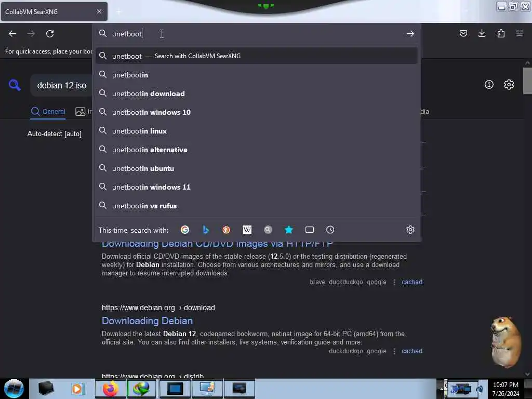Close the CollabVM SearXNG tab

pyautogui.click(x=99, y=11)
